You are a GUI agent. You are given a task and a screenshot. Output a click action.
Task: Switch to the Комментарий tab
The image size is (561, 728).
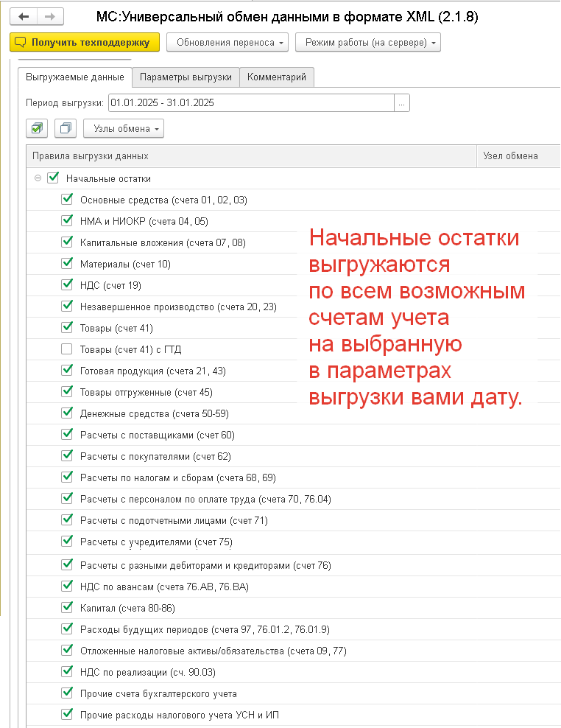tap(277, 77)
